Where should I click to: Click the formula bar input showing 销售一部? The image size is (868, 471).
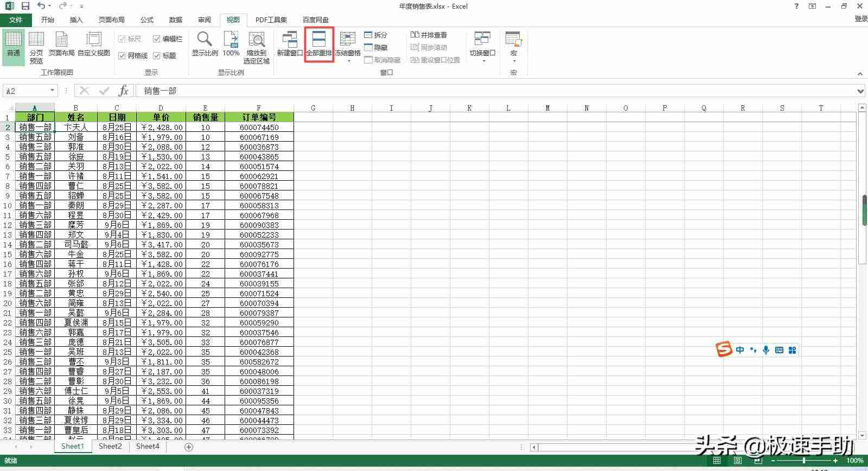(496, 91)
